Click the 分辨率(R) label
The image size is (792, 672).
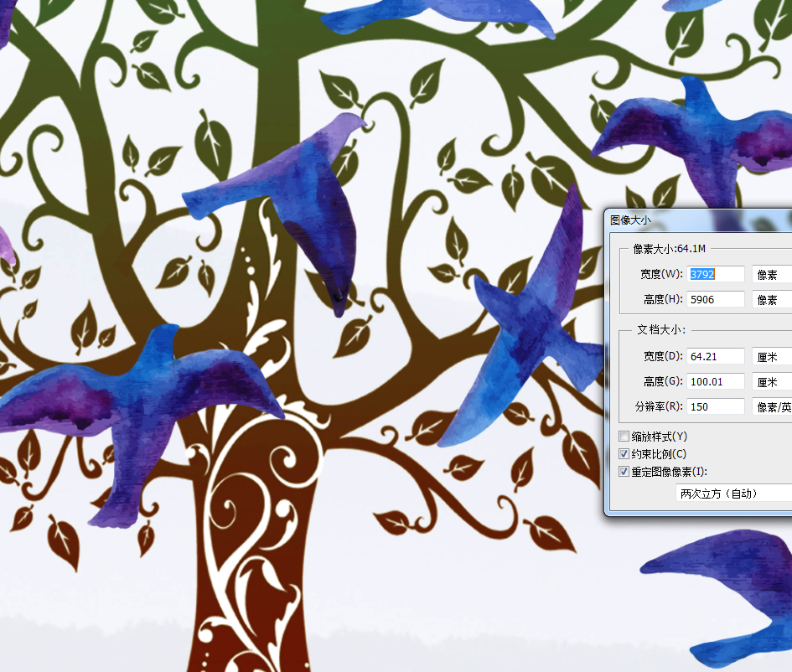(x=659, y=407)
